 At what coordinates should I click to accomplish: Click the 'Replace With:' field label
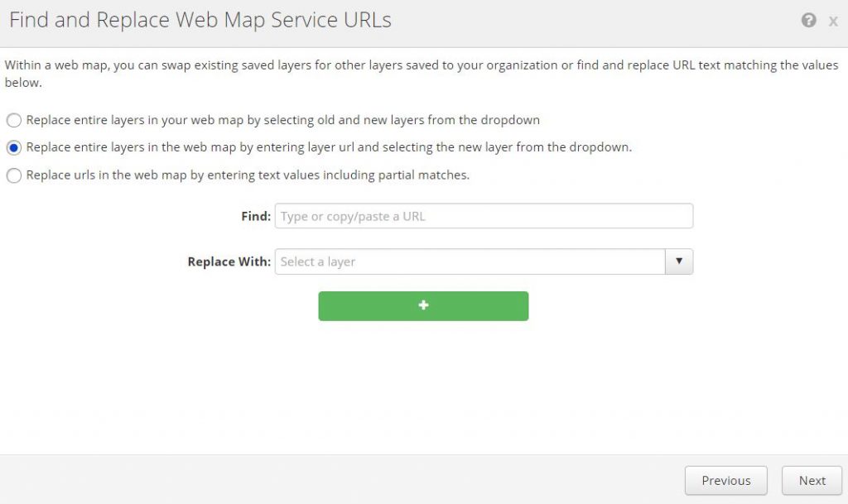229,262
